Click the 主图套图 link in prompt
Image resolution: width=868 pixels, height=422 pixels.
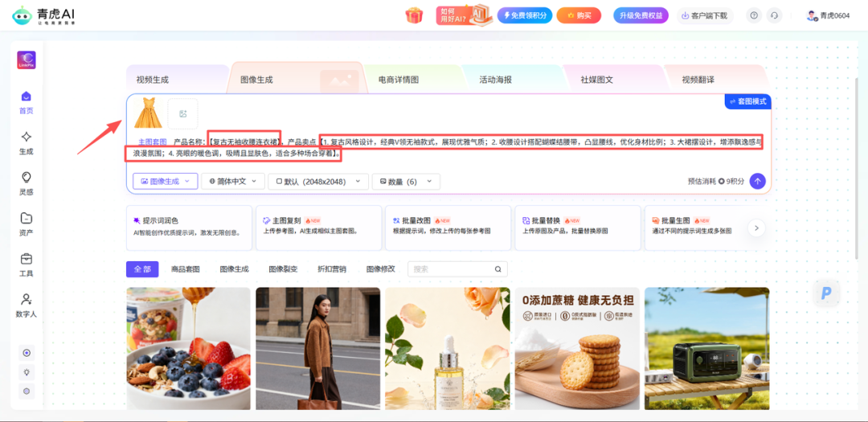[x=152, y=141]
